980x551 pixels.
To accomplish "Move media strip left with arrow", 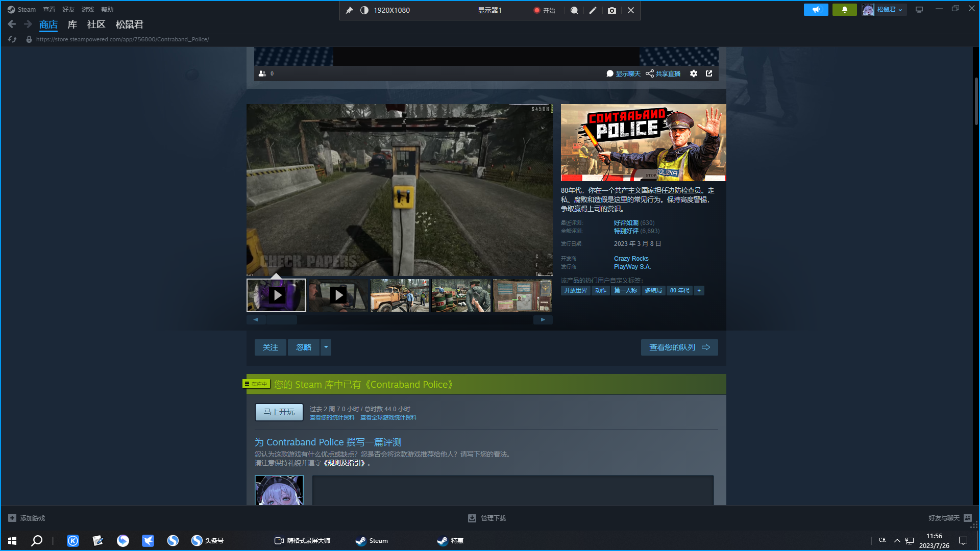I will [x=256, y=320].
